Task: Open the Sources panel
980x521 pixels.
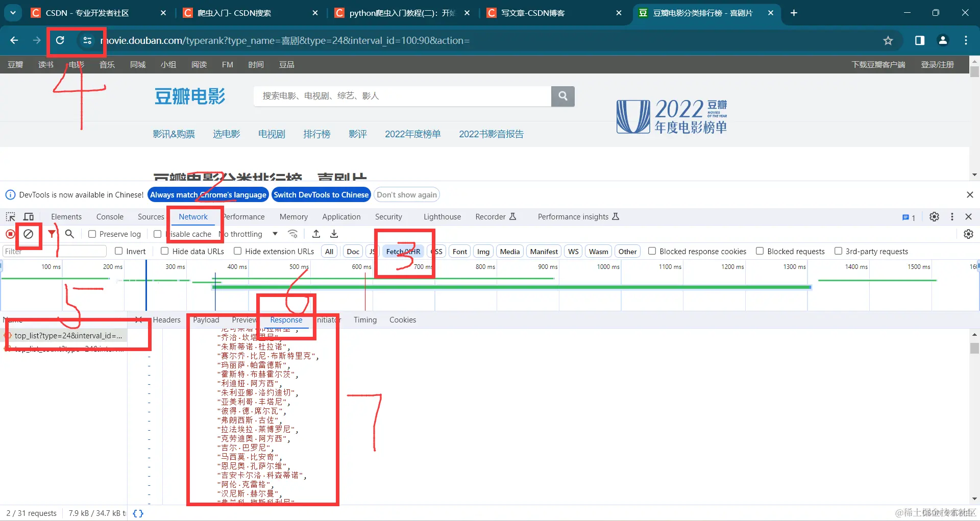Action: pyautogui.click(x=151, y=217)
